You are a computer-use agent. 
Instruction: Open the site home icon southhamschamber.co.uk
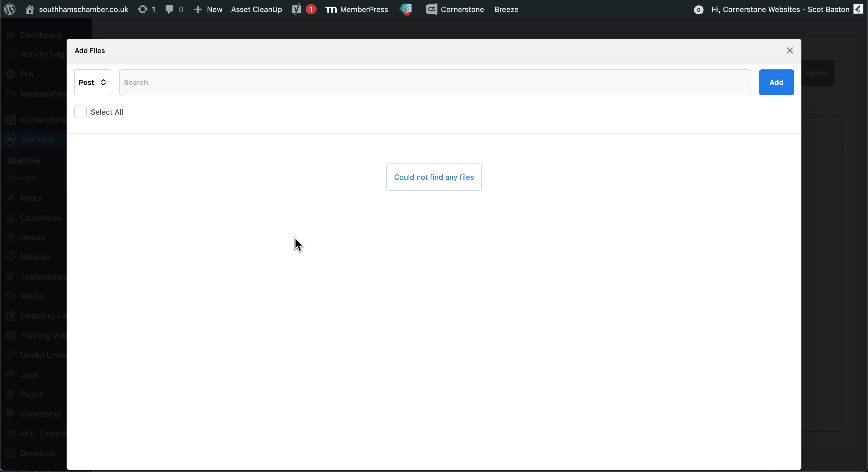(x=30, y=9)
